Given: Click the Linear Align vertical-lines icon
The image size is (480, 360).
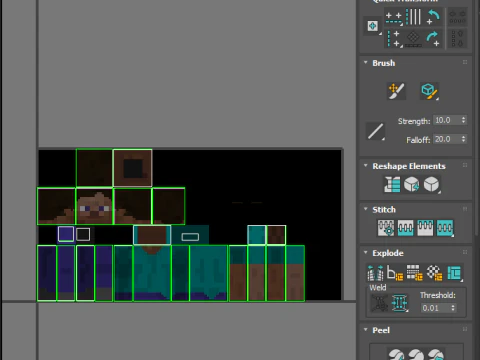Looking at the screenshot, I should point(413,17).
